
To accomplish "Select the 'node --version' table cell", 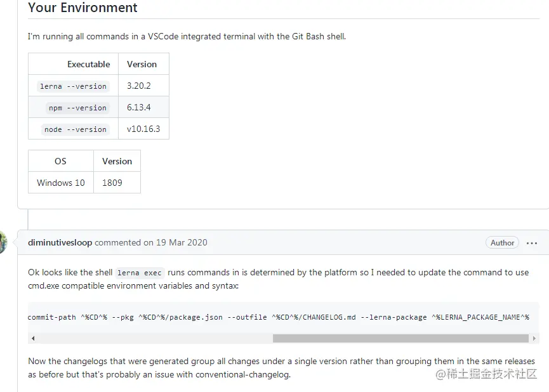I will (x=75, y=129).
